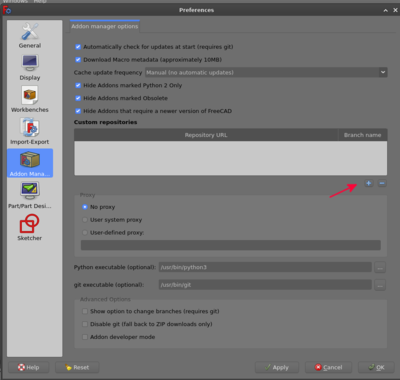Roll up the Preferences window with the title bar arrow

385,10
